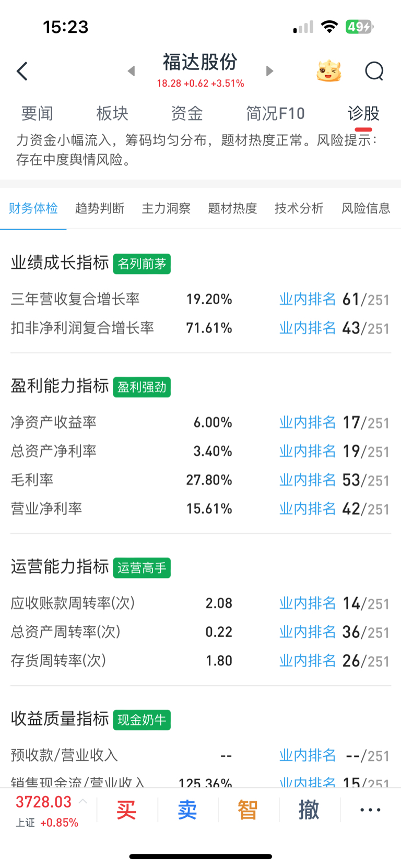The width and height of the screenshot is (401, 868).
Task: Go to previous stock with left triangle
Action: (x=132, y=71)
